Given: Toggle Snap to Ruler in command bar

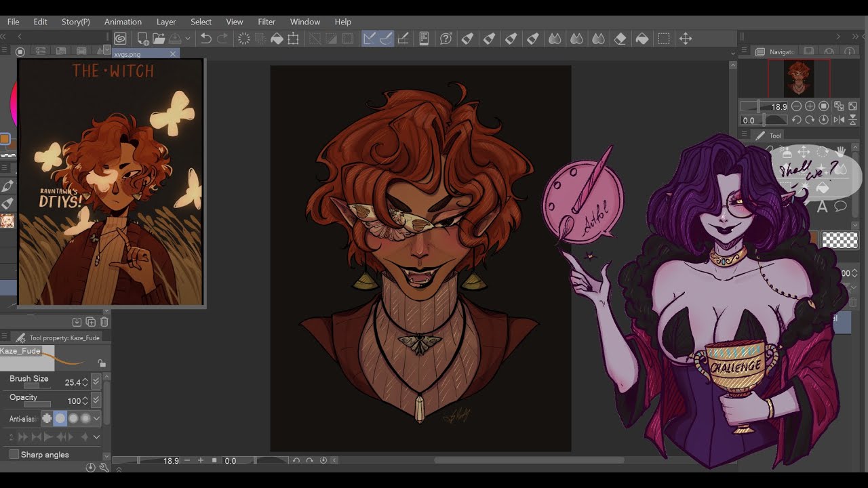Looking at the screenshot, I should [369, 39].
